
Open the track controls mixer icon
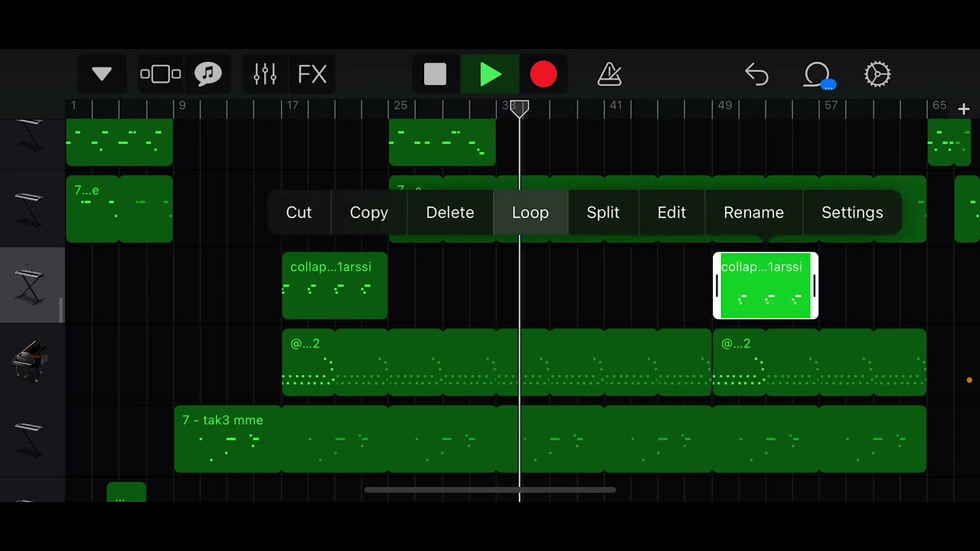tap(265, 74)
